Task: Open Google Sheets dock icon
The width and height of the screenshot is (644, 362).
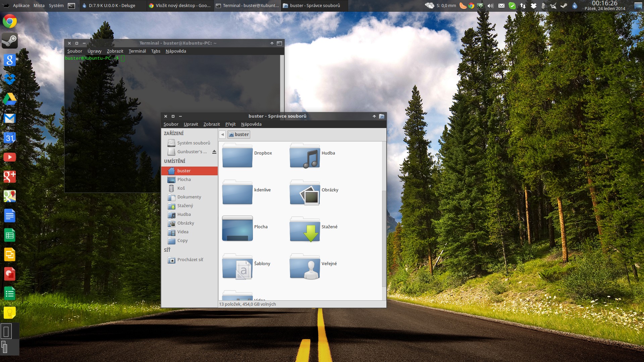Action: click(x=10, y=235)
